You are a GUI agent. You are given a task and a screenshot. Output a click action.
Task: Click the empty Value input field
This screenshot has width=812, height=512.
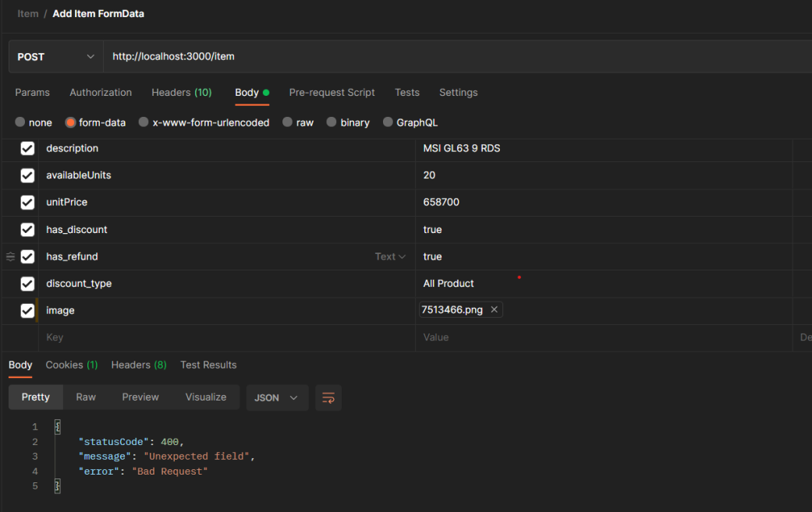click(x=604, y=337)
